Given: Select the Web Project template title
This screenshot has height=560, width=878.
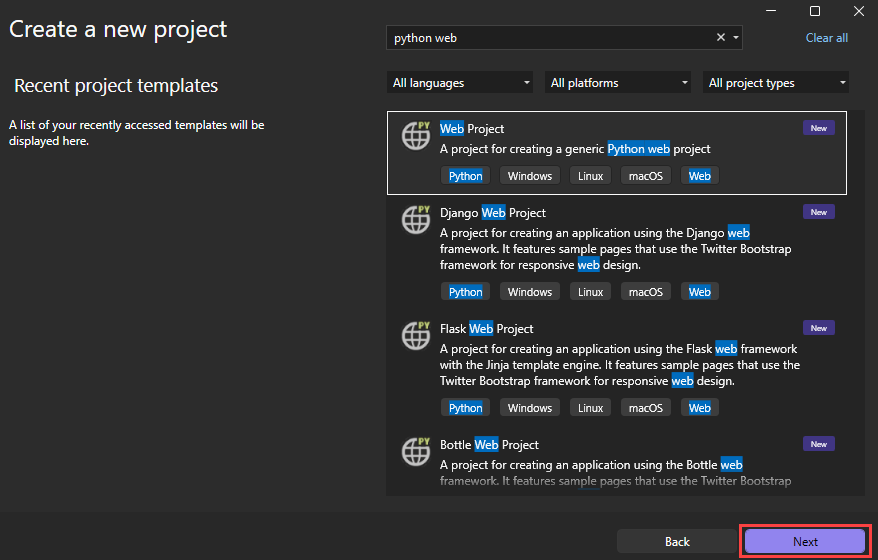Looking at the screenshot, I should pos(472,129).
